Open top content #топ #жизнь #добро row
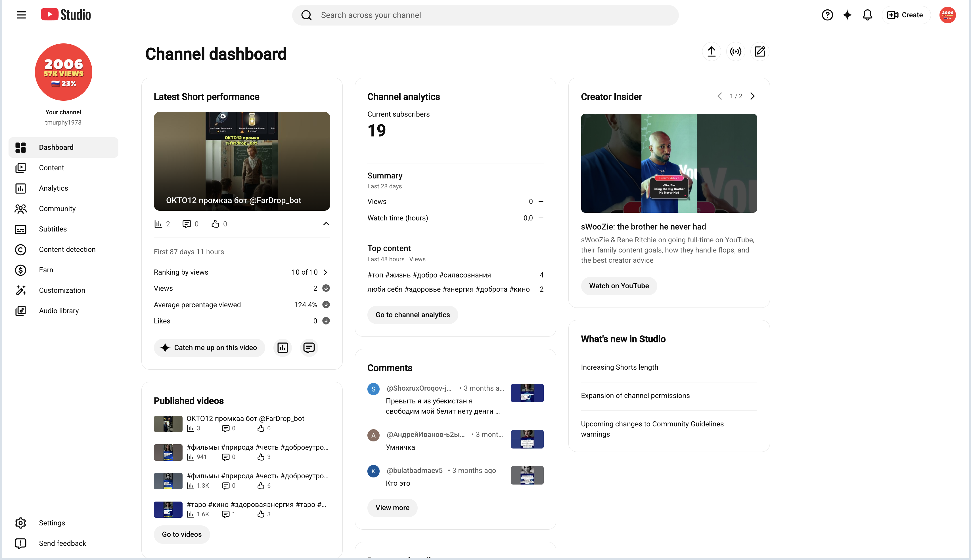The height and width of the screenshot is (560, 971). 455,275
